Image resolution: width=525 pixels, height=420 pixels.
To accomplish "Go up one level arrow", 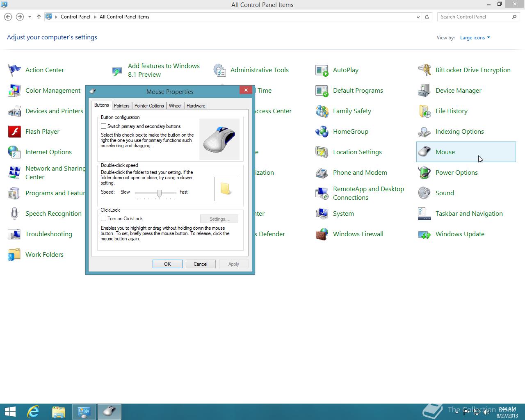I will (x=39, y=17).
